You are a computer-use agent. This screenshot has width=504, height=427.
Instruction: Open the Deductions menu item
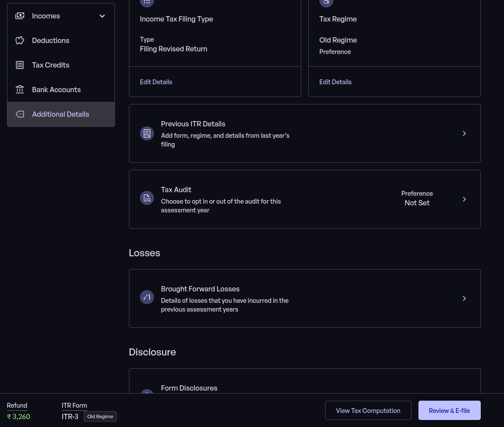click(x=50, y=40)
